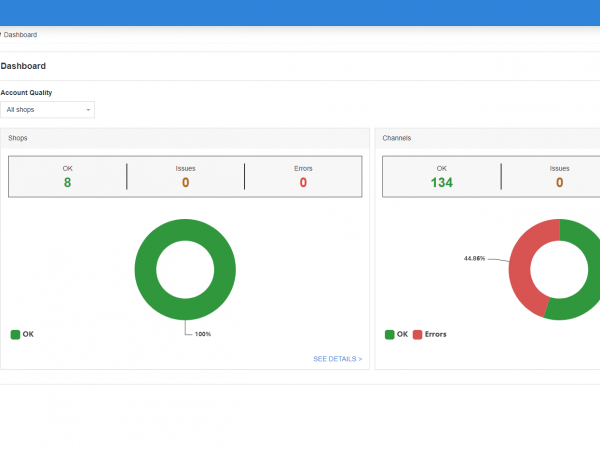Toggle the OK legend in Channels chart
This screenshot has width=600, height=450.
[x=397, y=334]
